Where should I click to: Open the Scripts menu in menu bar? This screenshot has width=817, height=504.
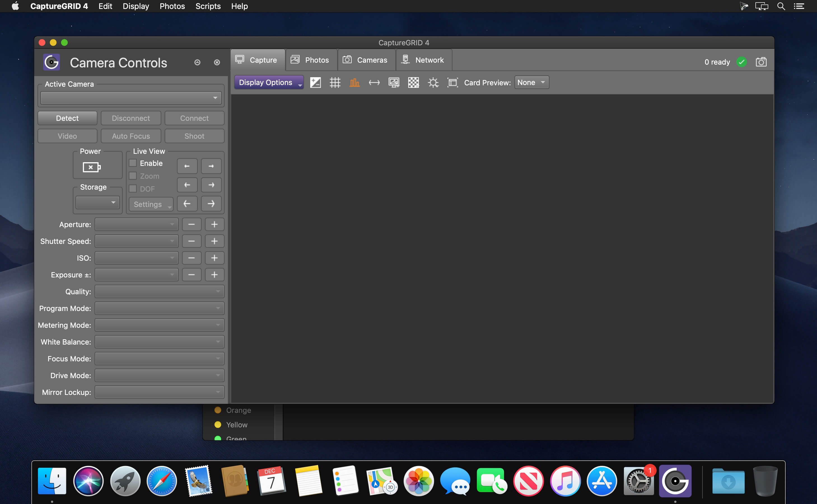[x=208, y=6]
